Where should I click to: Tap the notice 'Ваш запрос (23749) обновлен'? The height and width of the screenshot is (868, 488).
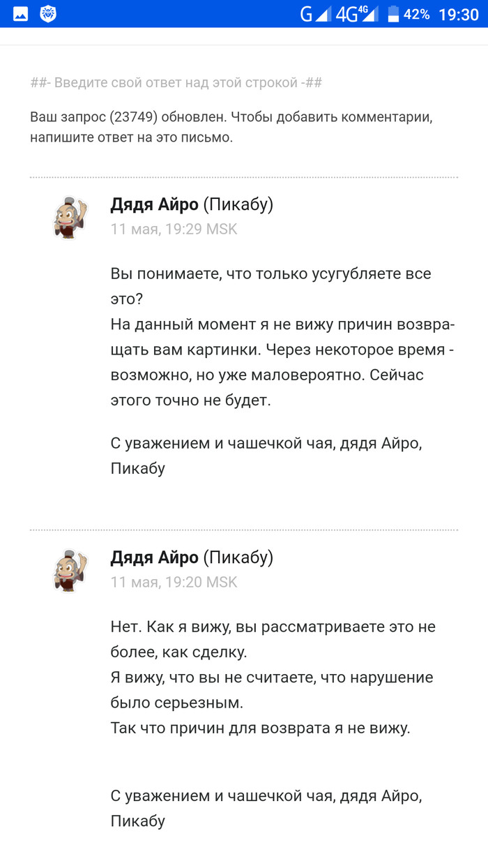(x=231, y=117)
